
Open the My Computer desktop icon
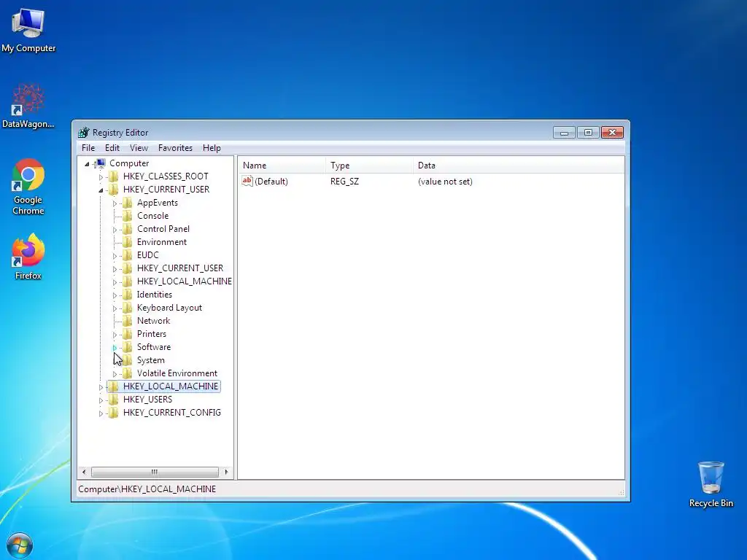pos(28,29)
